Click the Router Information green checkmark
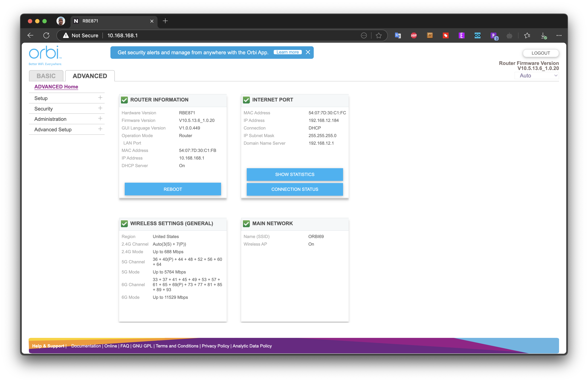This screenshot has width=588, height=382. click(124, 100)
